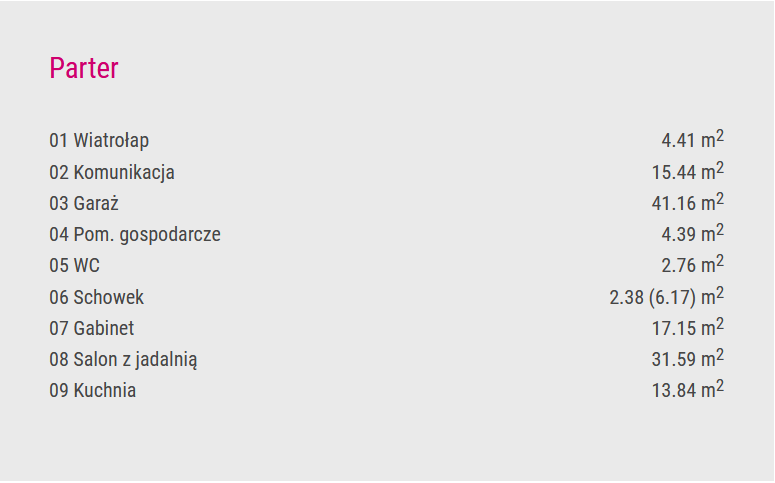The height and width of the screenshot is (483, 775).
Task: Select the 41.16 m² garage area
Action: click(688, 202)
